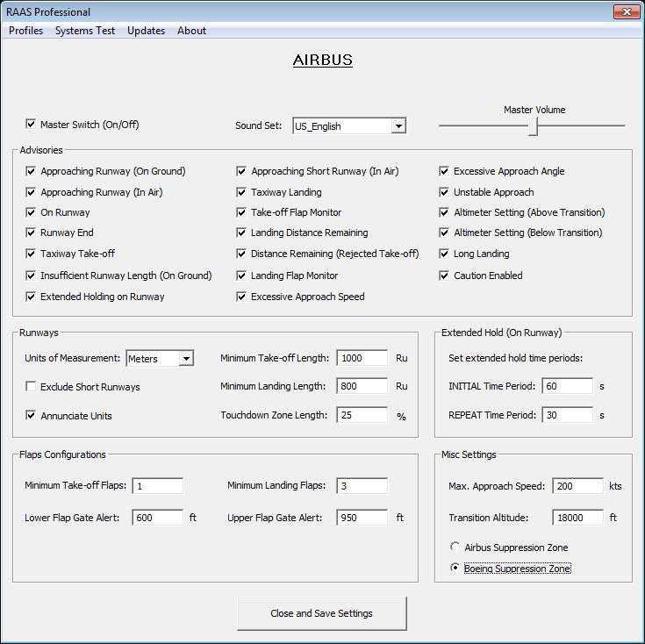
Task: Click the Minimum Take-off Length field
Action: tap(362, 358)
